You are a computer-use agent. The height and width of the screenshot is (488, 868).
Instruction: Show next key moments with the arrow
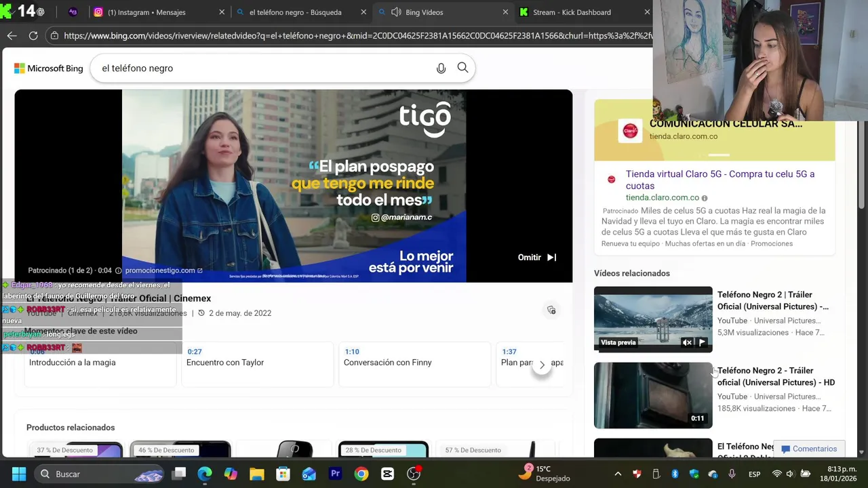(x=542, y=365)
